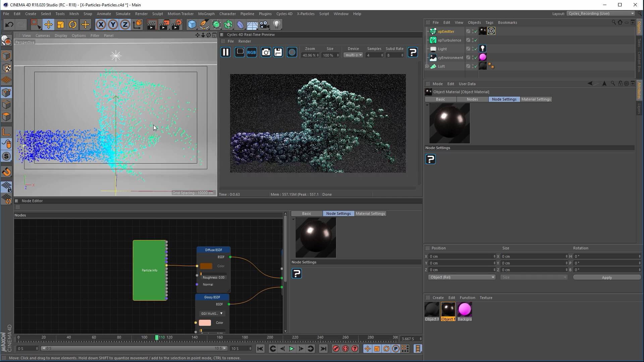This screenshot has width=644, height=362.
Task: Click the Undo arrow icon
Action: [x=9, y=24]
